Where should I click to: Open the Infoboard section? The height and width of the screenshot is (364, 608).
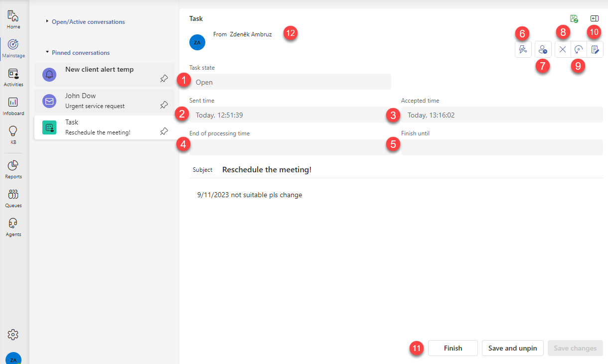coord(13,106)
